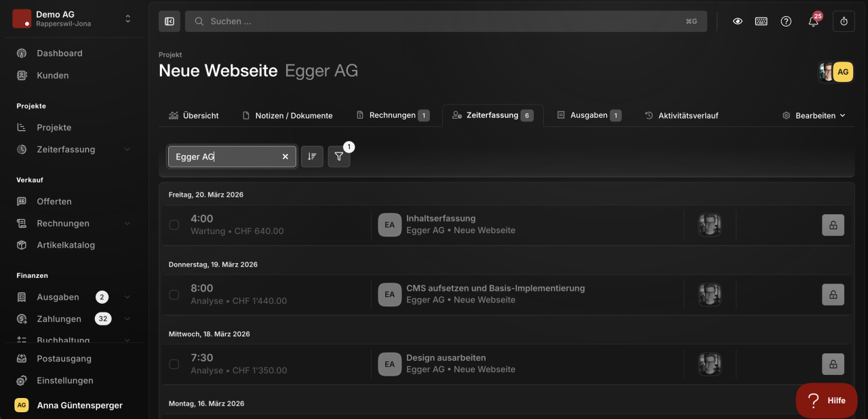Open the Demo AG company switcher
Image resolution: width=868 pixels, height=419 pixels.
click(x=73, y=19)
